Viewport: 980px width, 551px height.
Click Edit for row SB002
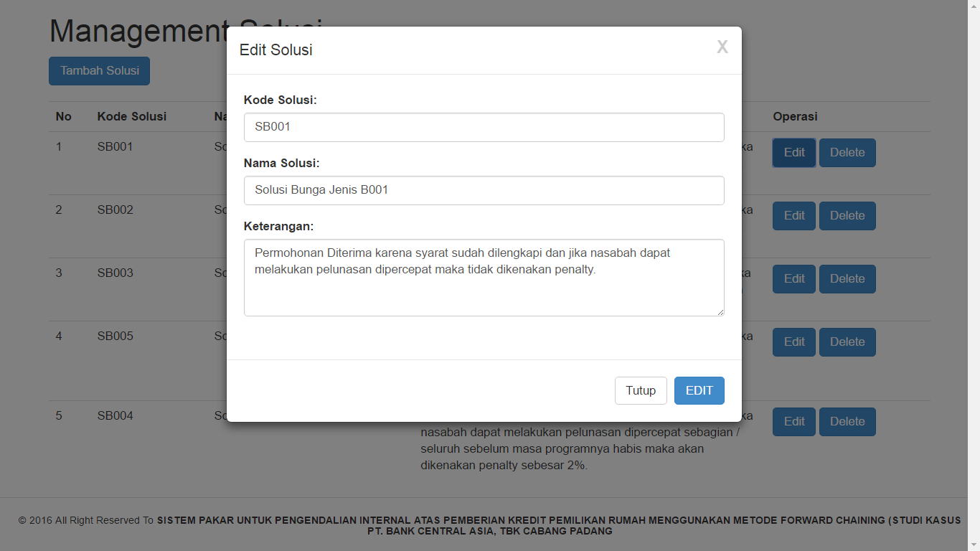pyautogui.click(x=793, y=216)
